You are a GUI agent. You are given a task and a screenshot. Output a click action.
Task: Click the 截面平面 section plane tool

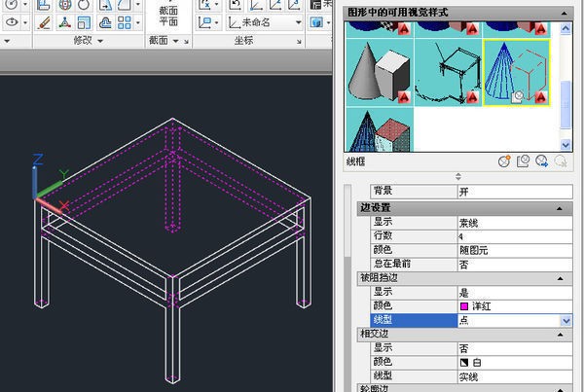[x=167, y=16]
